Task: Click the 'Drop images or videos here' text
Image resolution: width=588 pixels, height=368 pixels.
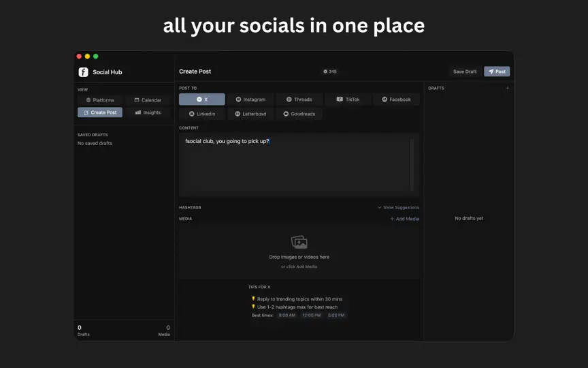Action: tap(299, 257)
